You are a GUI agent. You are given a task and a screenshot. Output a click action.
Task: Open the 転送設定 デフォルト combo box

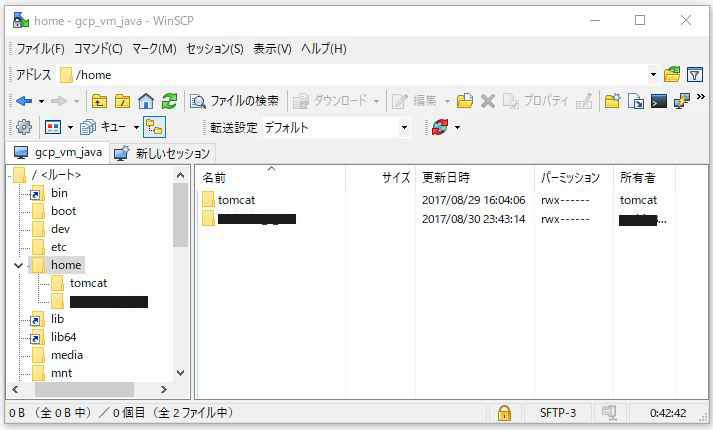pos(336,128)
